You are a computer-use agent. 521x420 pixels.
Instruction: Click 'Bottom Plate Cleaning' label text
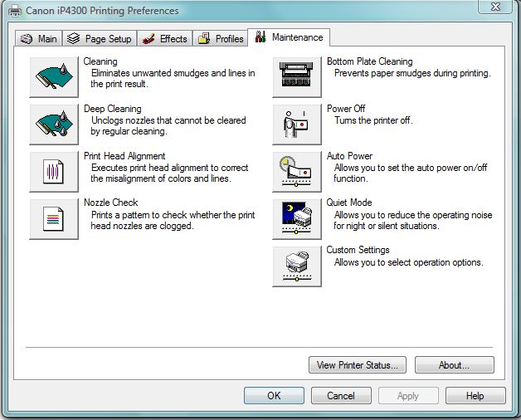tap(370, 61)
